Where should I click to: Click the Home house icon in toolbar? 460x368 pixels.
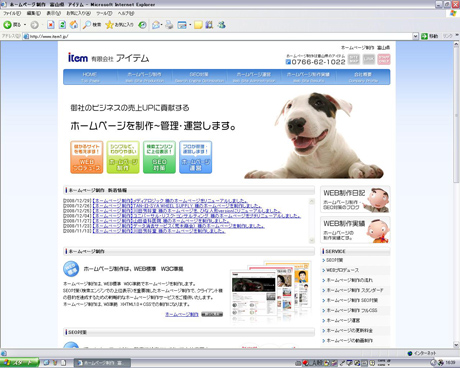tap(74, 25)
